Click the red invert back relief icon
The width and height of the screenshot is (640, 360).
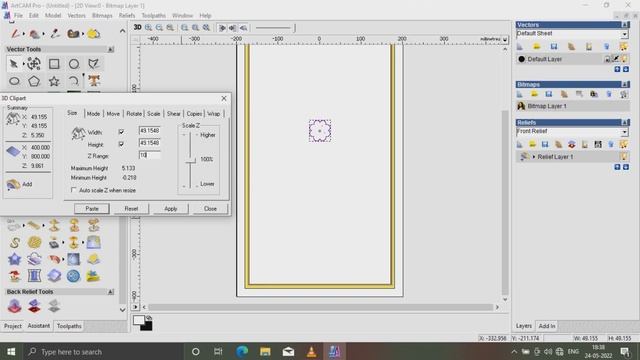click(34, 306)
